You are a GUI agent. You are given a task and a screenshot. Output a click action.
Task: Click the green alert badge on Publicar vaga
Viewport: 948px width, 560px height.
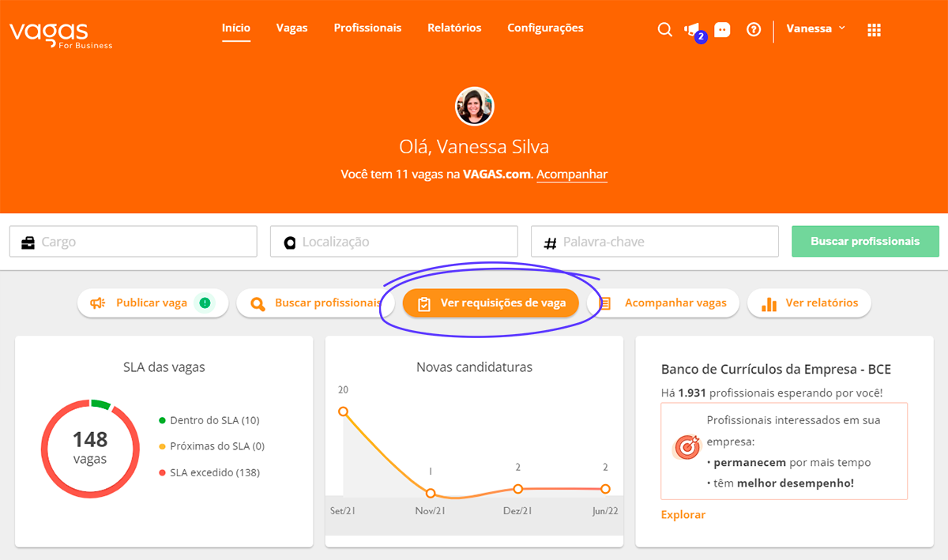[205, 303]
